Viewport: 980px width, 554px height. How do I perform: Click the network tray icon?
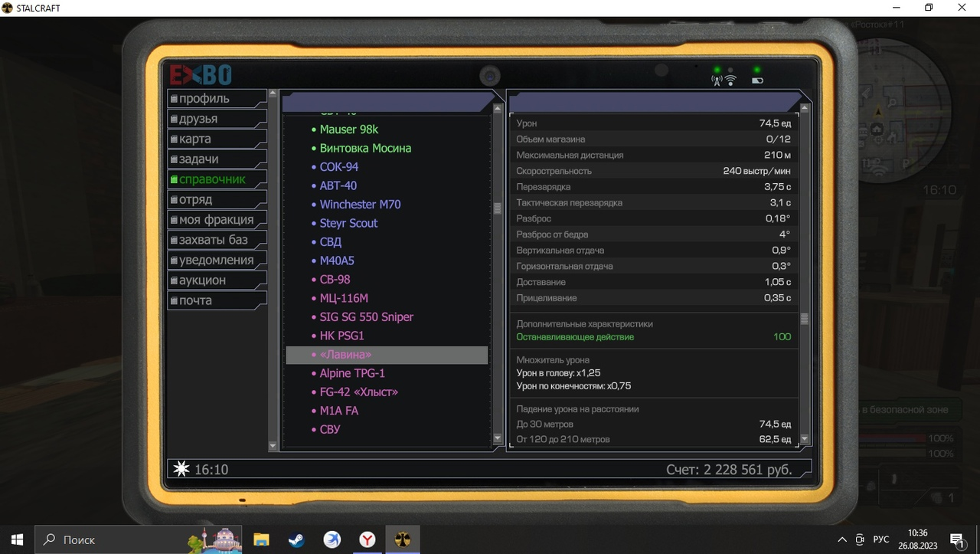(860, 539)
